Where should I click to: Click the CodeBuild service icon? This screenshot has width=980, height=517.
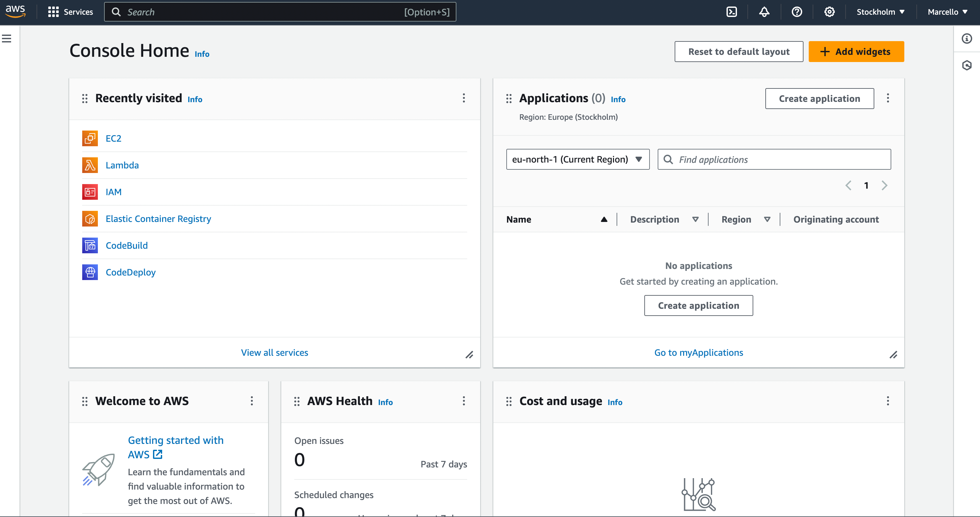[90, 245]
